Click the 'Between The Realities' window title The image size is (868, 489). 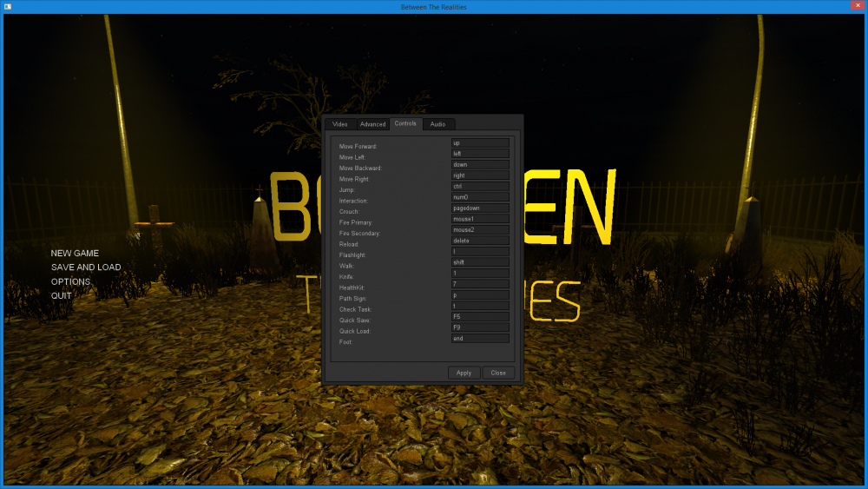pos(433,7)
